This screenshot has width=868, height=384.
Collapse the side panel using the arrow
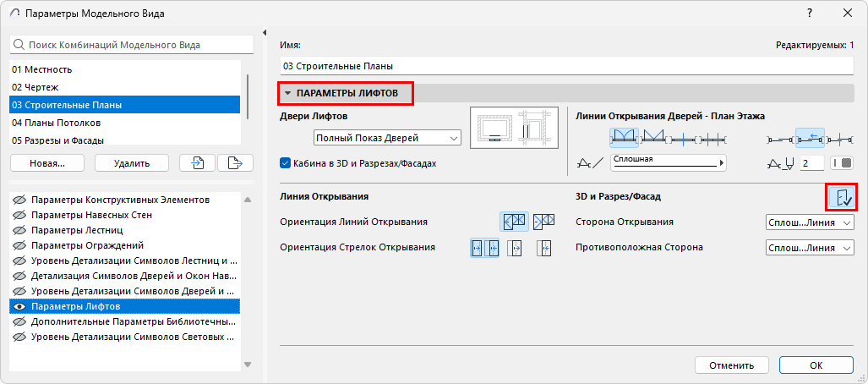(264, 31)
